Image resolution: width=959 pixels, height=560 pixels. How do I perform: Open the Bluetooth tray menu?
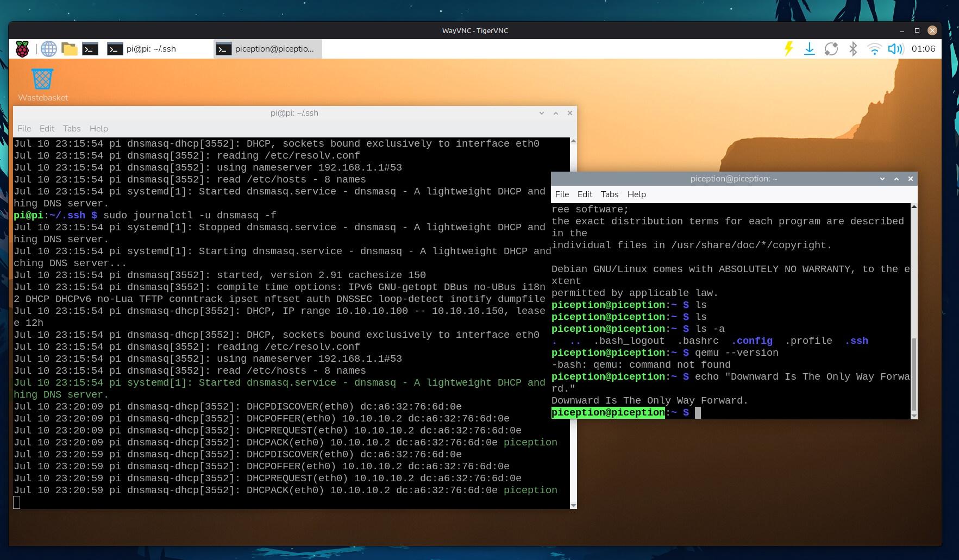click(853, 49)
